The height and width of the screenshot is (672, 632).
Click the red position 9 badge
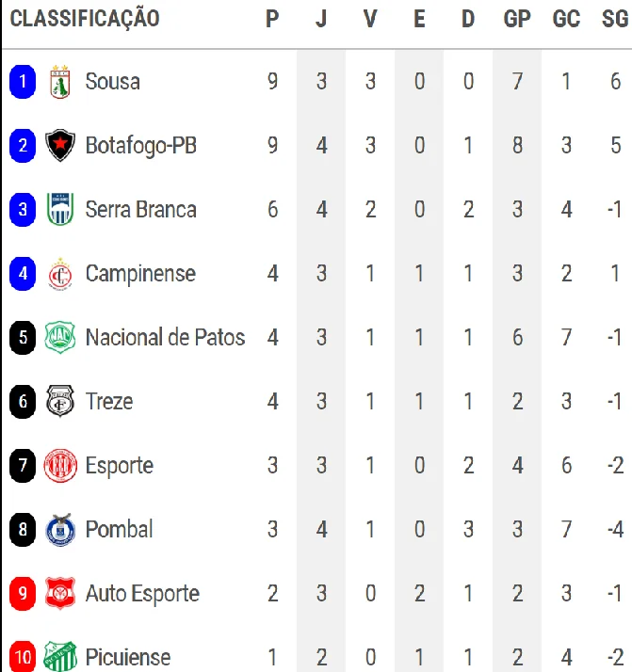(x=23, y=594)
